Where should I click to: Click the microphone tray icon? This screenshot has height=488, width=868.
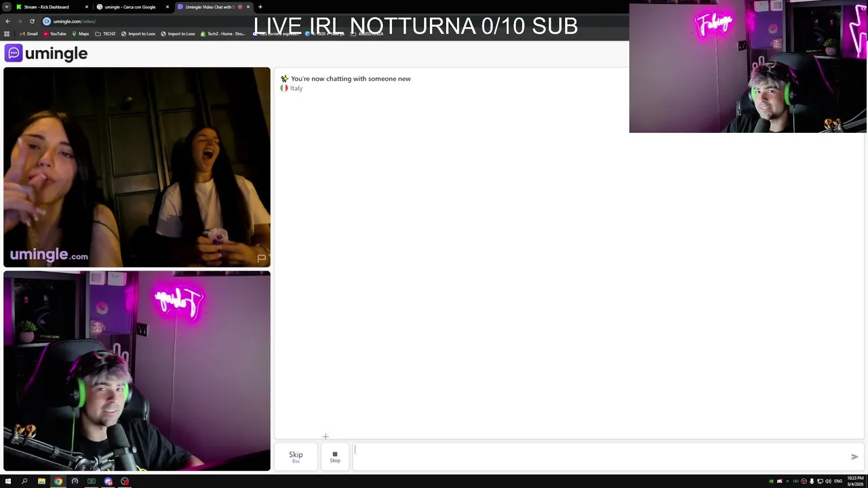[812, 481]
